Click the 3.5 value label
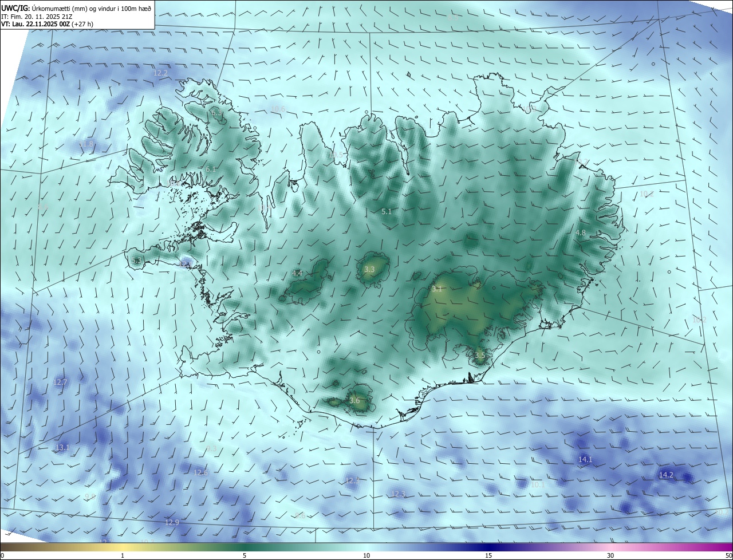Screen dimensions: 733x560 [x=480, y=355]
